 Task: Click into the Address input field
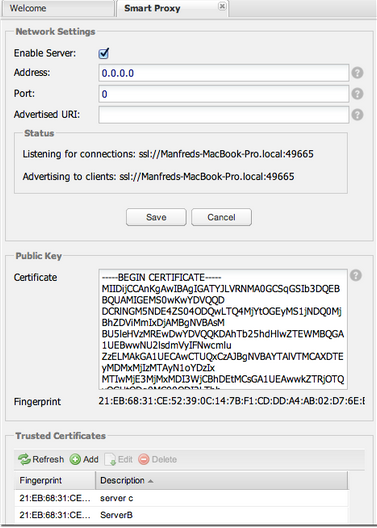[x=224, y=73]
